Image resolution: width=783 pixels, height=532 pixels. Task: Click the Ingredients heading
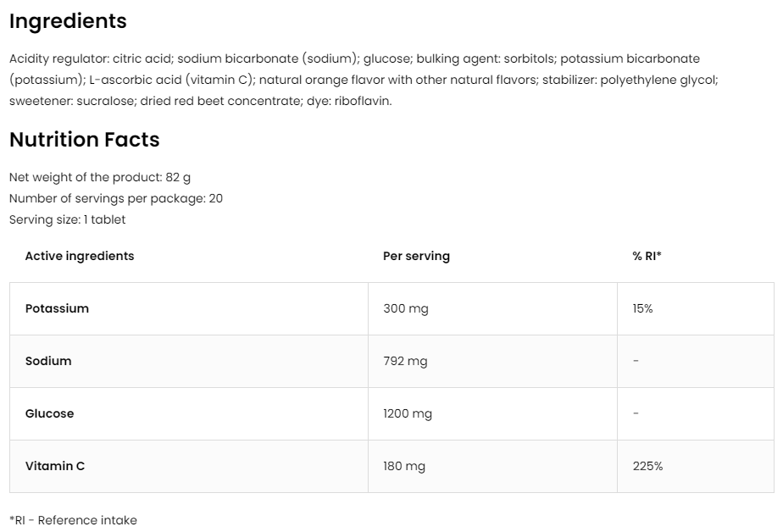tap(68, 21)
